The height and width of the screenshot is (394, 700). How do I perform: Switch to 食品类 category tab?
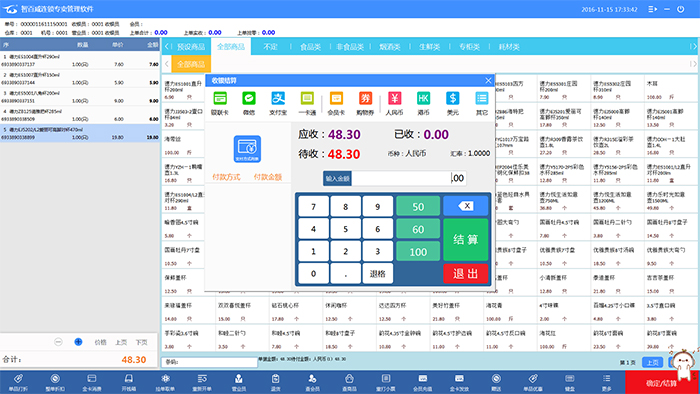click(x=310, y=47)
